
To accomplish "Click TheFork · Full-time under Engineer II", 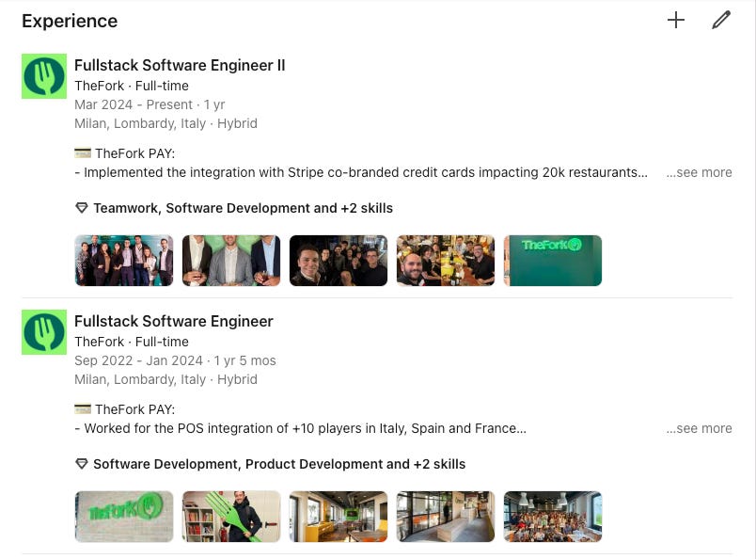I will pos(132,86).
